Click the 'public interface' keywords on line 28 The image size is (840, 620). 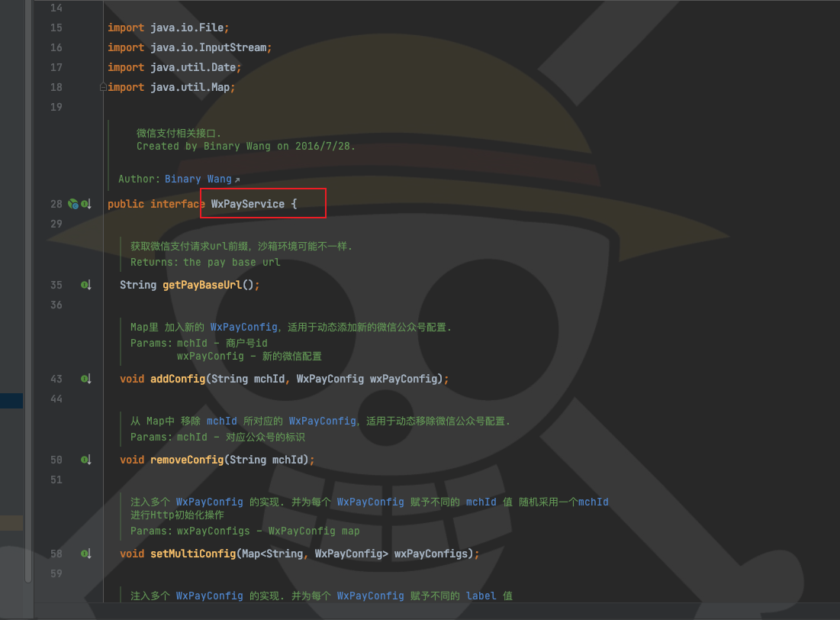pyautogui.click(x=156, y=204)
